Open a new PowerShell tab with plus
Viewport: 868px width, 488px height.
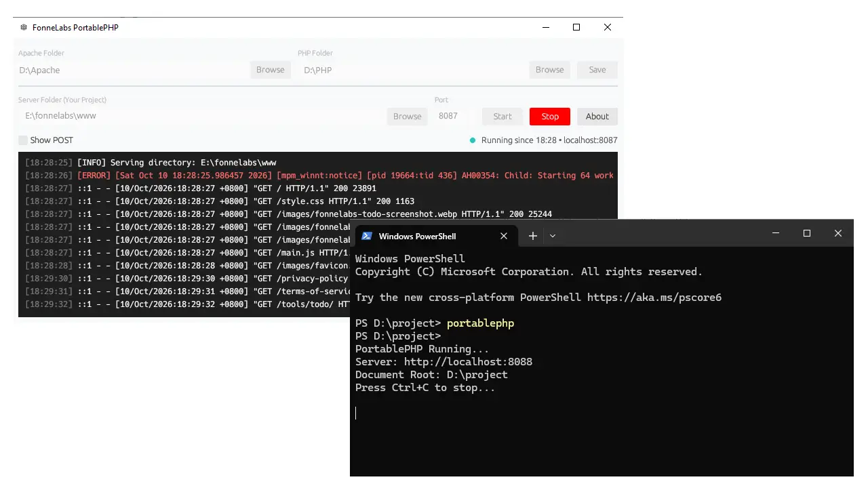(533, 236)
